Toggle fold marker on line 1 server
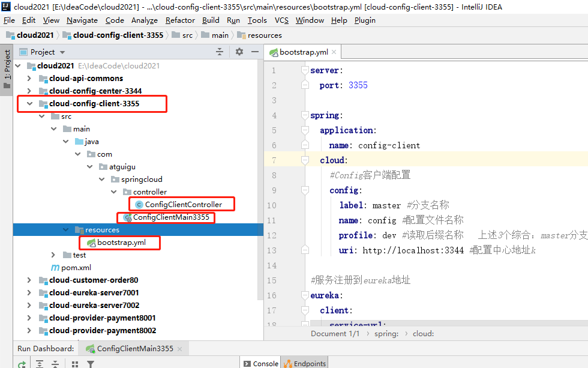The width and height of the screenshot is (588, 368). [x=305, y=70]
